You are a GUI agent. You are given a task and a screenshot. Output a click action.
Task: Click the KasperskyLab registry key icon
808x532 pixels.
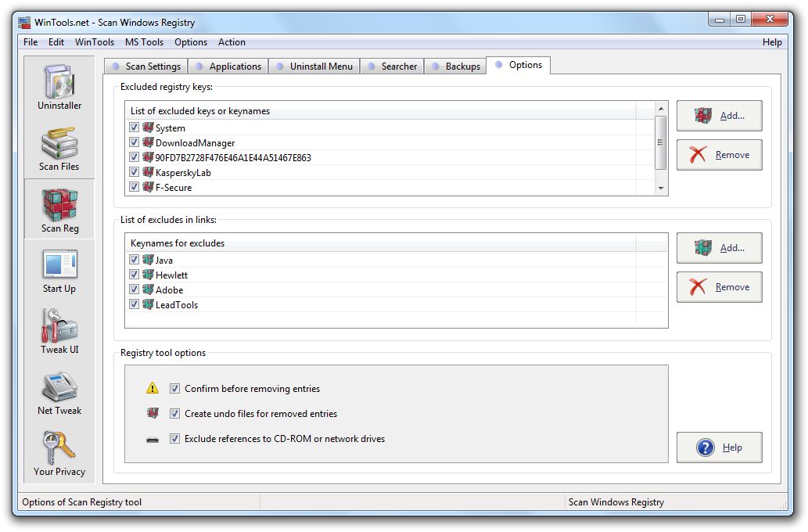point(148,172)
